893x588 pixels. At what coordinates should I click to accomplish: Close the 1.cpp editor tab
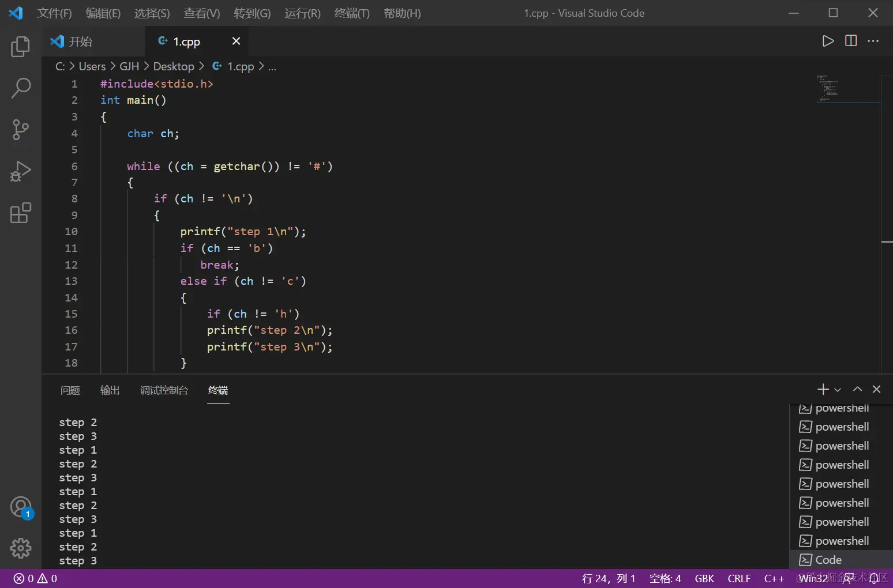[236, 41]
